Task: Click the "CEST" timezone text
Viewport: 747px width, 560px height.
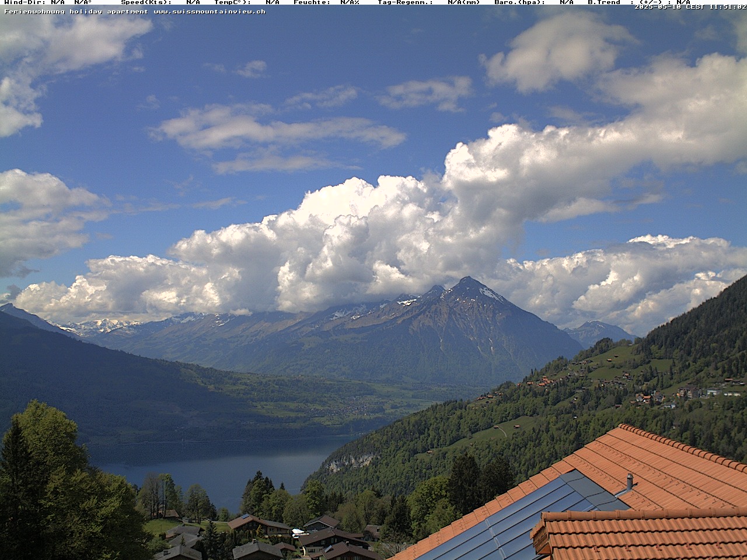Action: tap(694, 7)
